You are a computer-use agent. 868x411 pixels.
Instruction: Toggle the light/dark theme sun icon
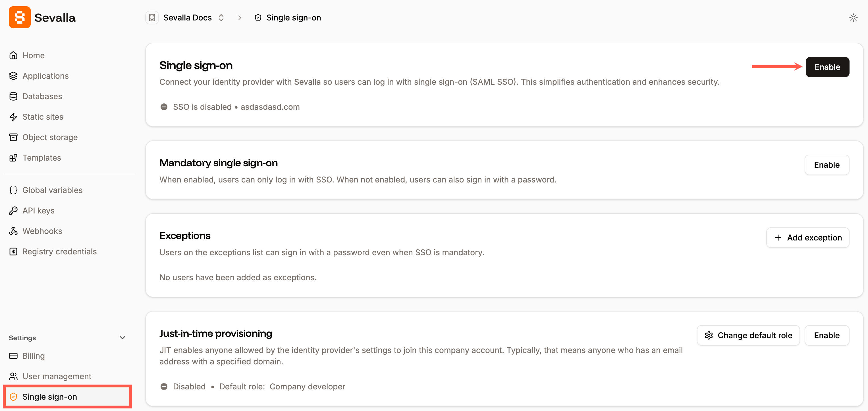[853, 18]
